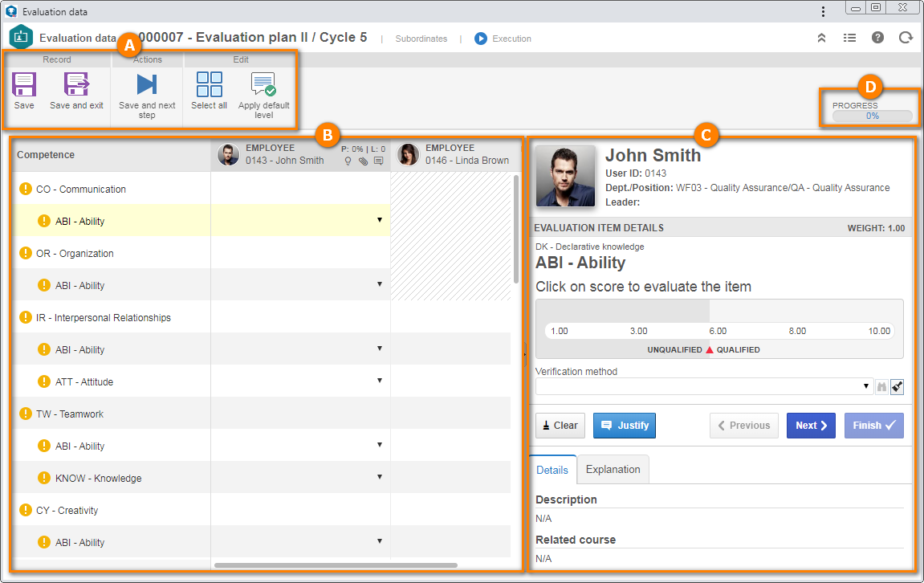Select the TW - Teamwork competence row

pos(112,414)
